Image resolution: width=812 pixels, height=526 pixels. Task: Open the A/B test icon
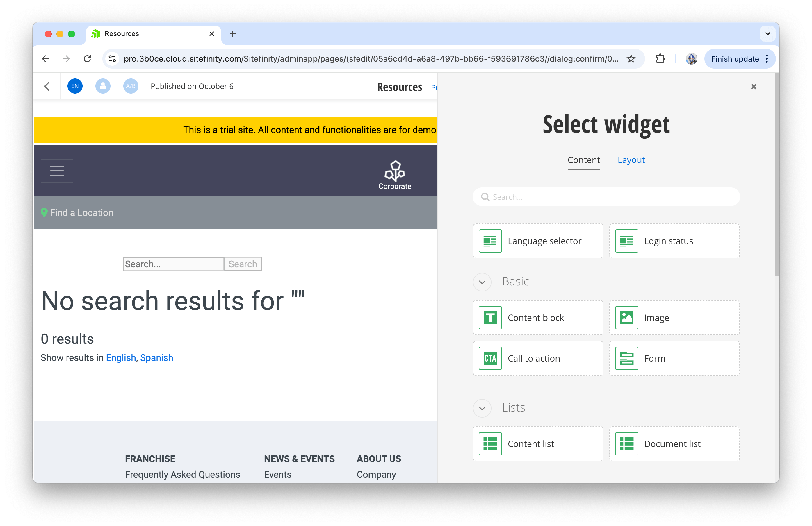point(131,86)
